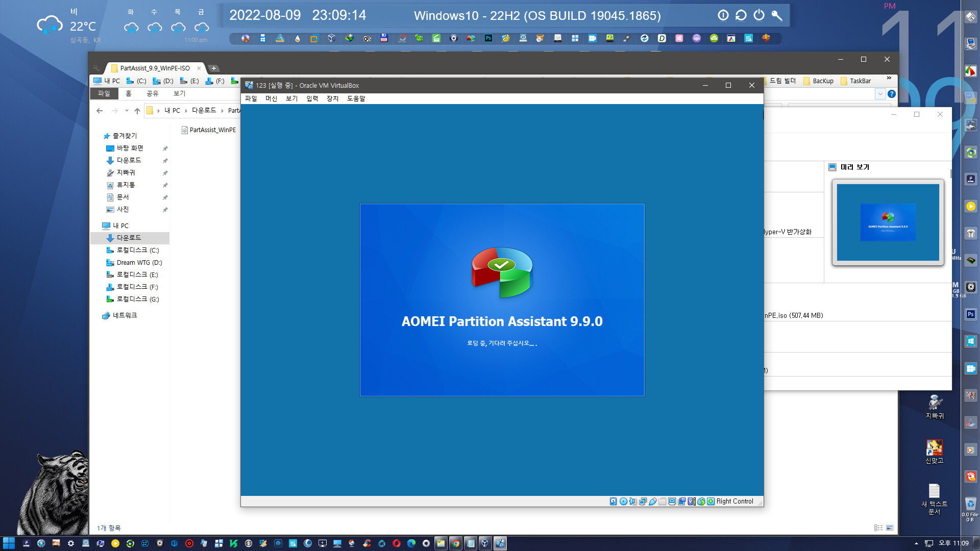Open the hard disk activity indicator in VirtualBox
This screenshot has width=980, height=551.
[613, 502]
